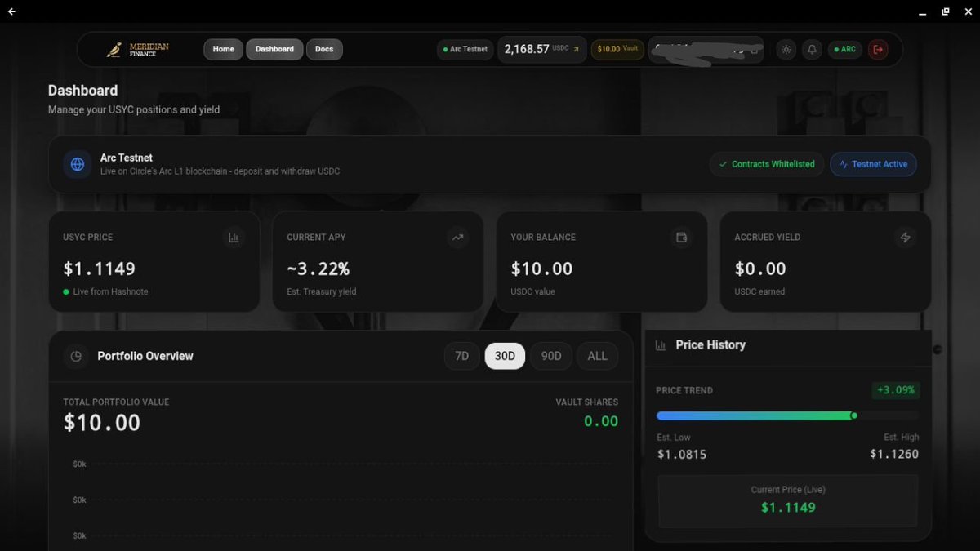The image size is (980, 551).
Task: Select the ALL time range
Action: point(597,356)
